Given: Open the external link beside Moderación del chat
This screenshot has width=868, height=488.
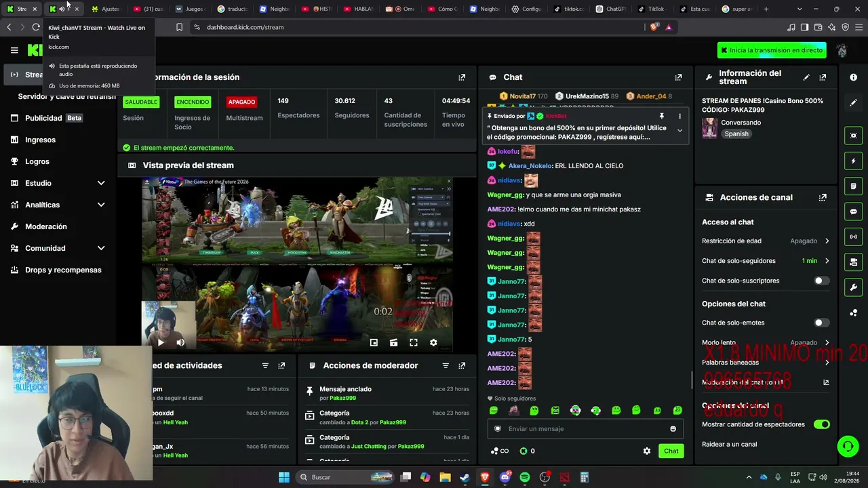Looking at the screenshot, I should tap(826, 382).
